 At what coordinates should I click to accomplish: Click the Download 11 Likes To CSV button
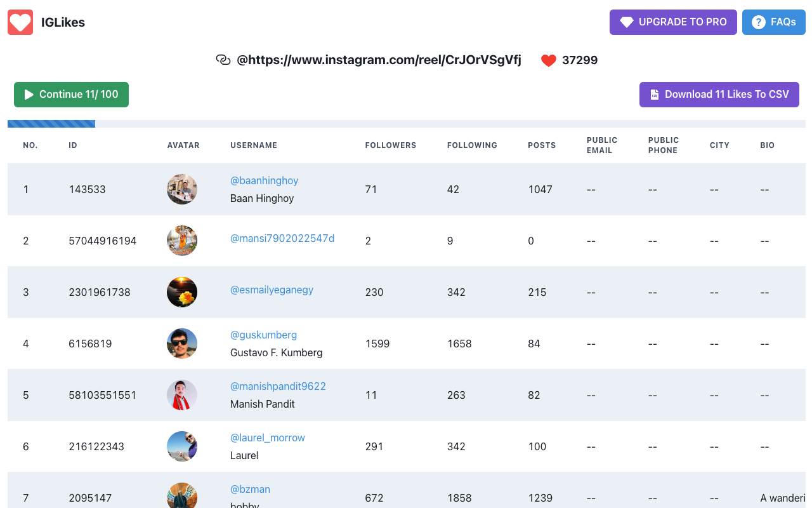[719, 94]
